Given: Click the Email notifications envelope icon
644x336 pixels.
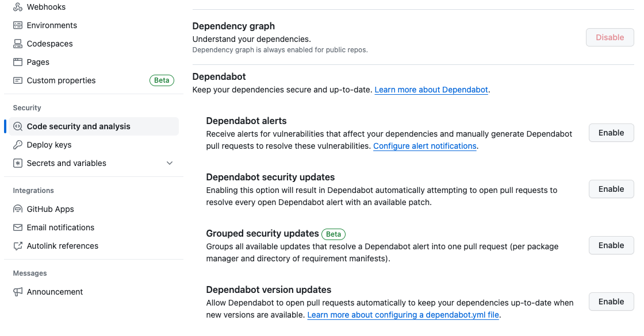Looking at the screenshot, I should pos(17,227).
